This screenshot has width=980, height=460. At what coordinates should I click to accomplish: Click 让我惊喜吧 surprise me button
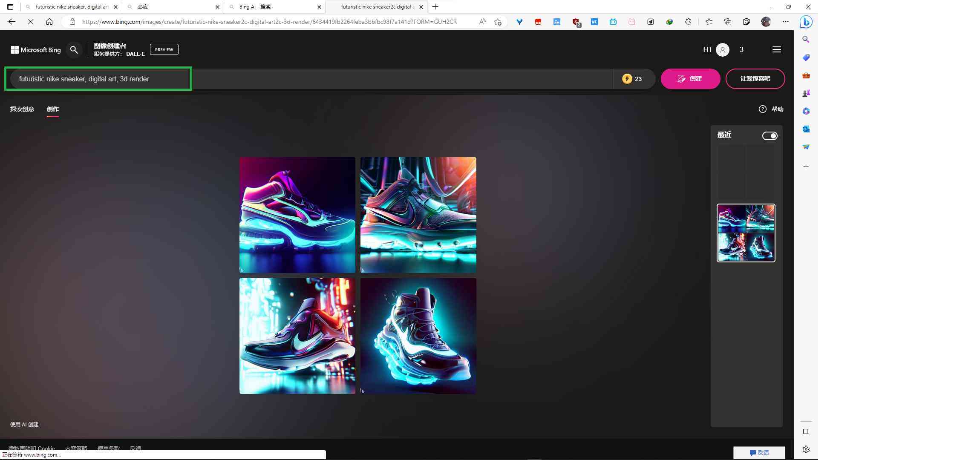click(755, 78)
